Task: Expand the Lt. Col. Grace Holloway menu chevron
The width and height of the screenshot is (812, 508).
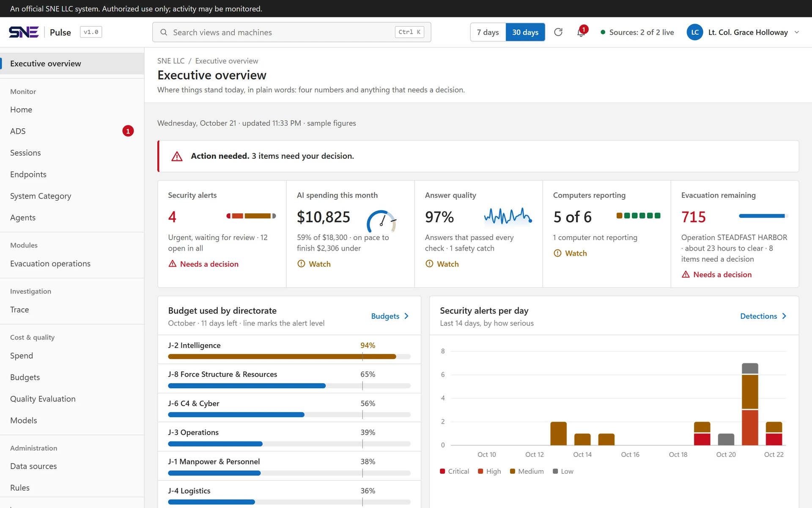Action: pos(797,32)
